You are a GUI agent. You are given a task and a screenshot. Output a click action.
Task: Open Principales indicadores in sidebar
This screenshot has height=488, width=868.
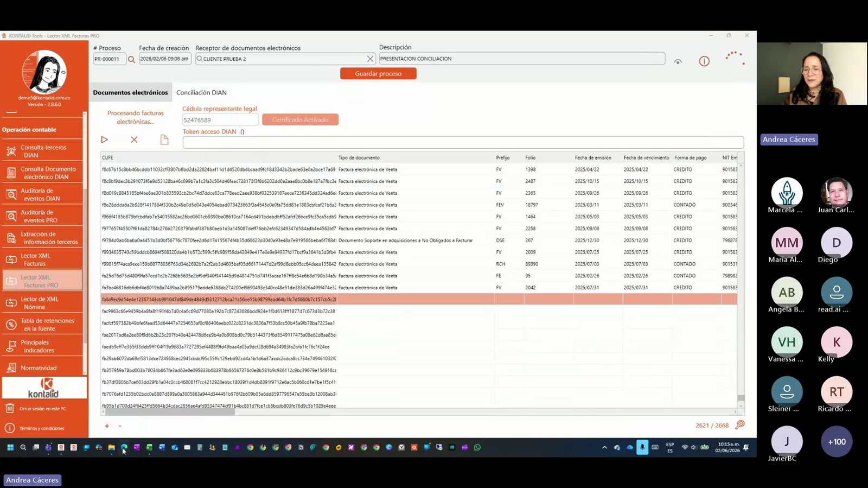point(42,346)
